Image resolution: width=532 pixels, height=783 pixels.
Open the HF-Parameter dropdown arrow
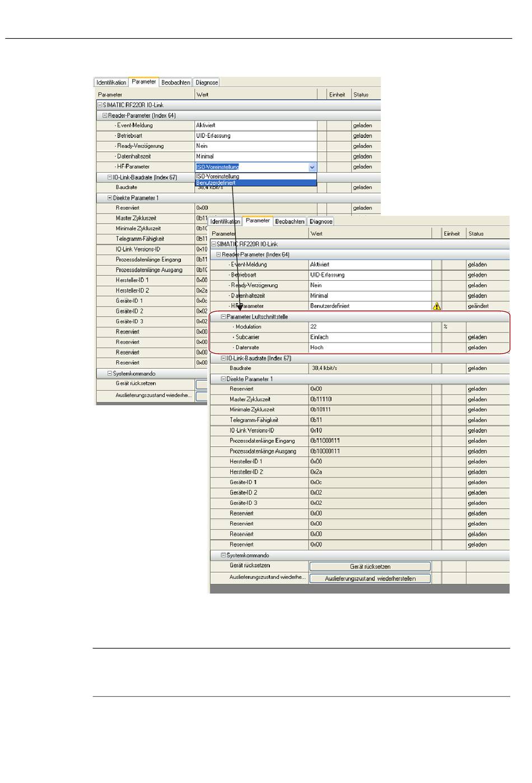(312, 167)
